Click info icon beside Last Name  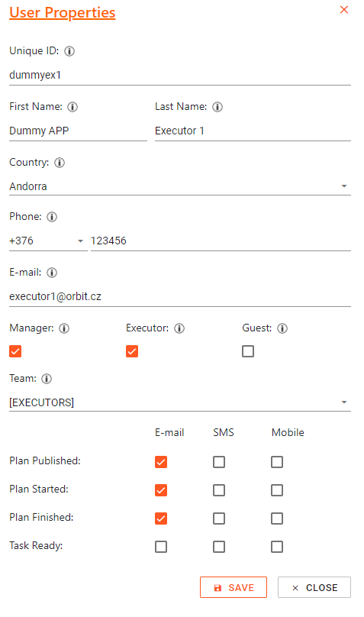pos(217,107)
